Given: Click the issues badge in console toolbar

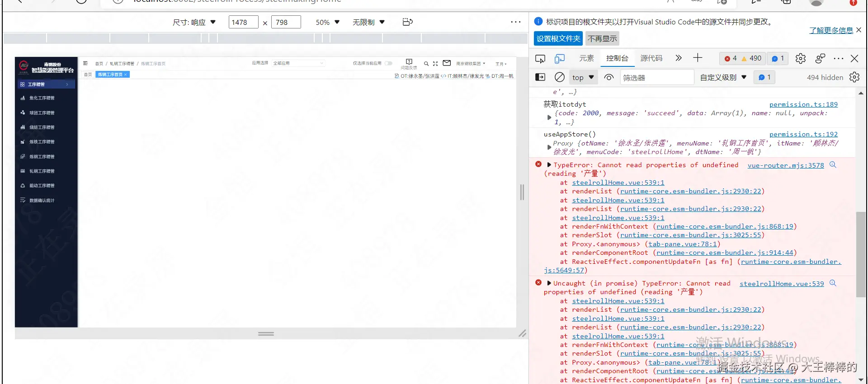Looking at the screenshot, I should point(764,77).
